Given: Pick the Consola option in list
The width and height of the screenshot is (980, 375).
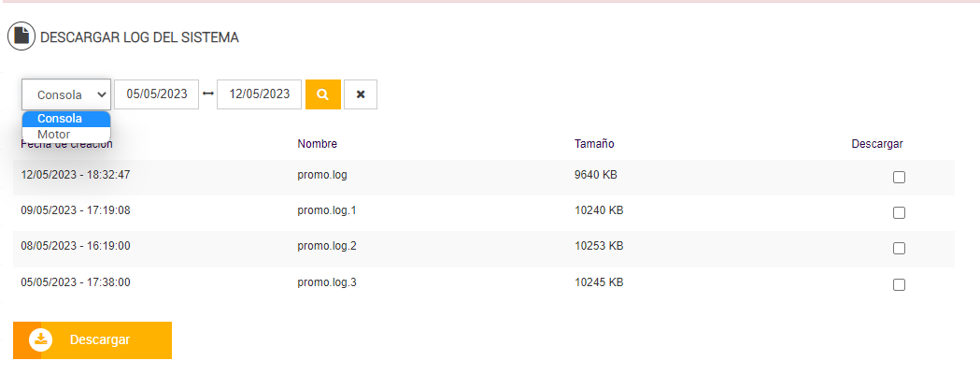Looking at the screenshot, I should coord(60,119).
